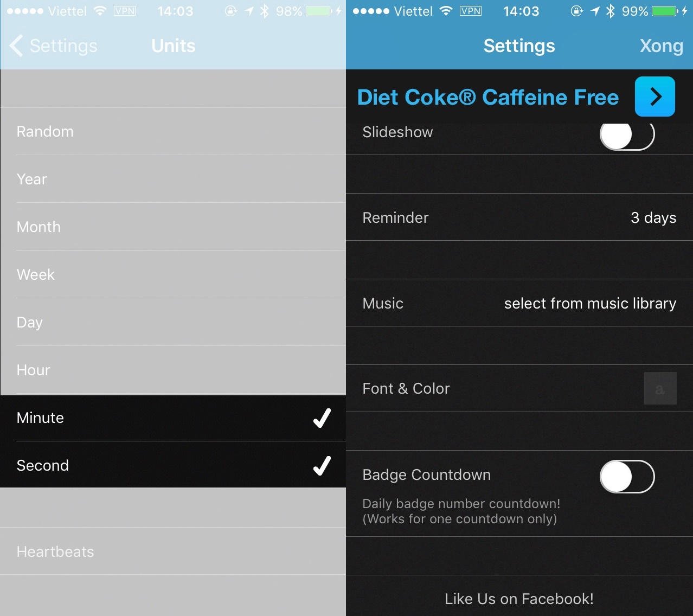693x616 pixels.
Task: Toggle the Slideshow switch
Action: point(627,134)
